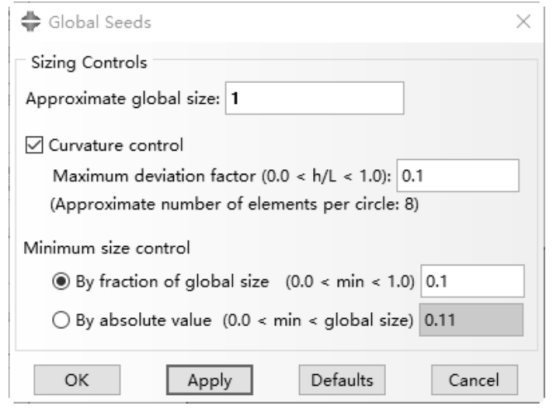Apply the global seed settings

pyautogui.click(x=210, y=380)
